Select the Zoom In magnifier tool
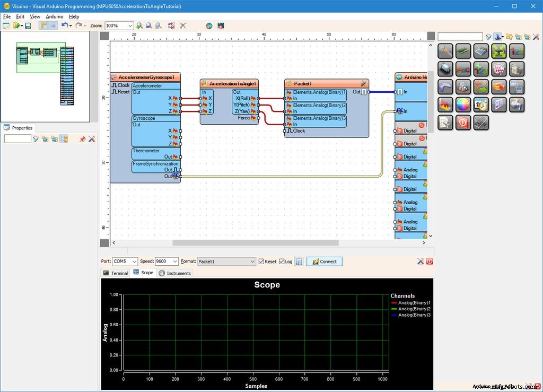 [x=139, y=25]
